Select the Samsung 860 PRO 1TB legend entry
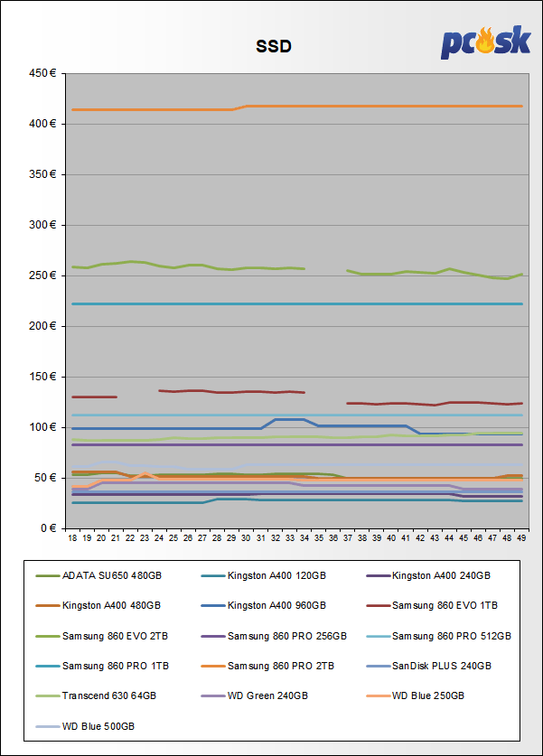Viewport: 543px width, 756px height. click(102, 667)
